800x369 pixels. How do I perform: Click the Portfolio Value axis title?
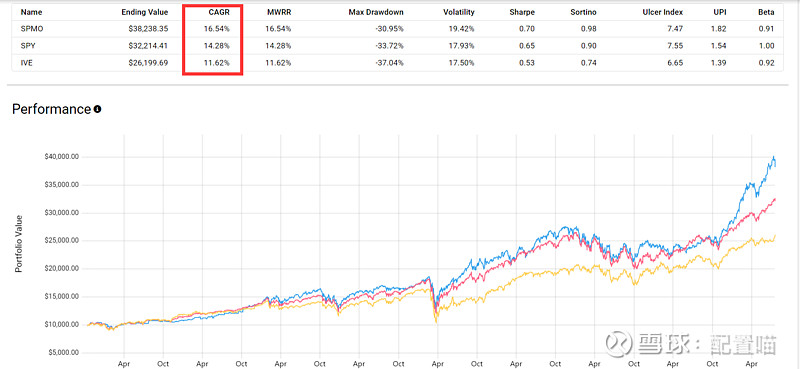pyautogui.click(x=19, y=243)
